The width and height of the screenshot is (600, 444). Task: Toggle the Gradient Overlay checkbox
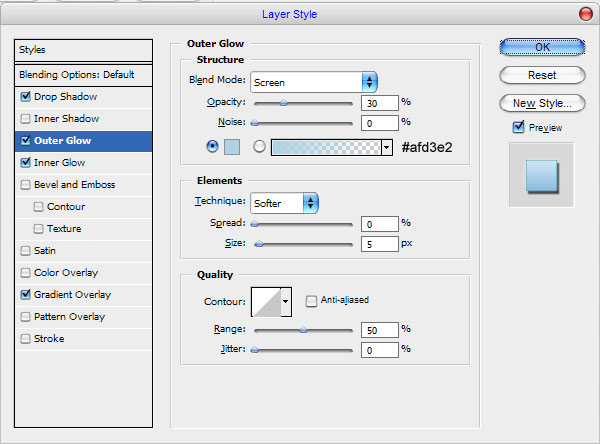26,295
